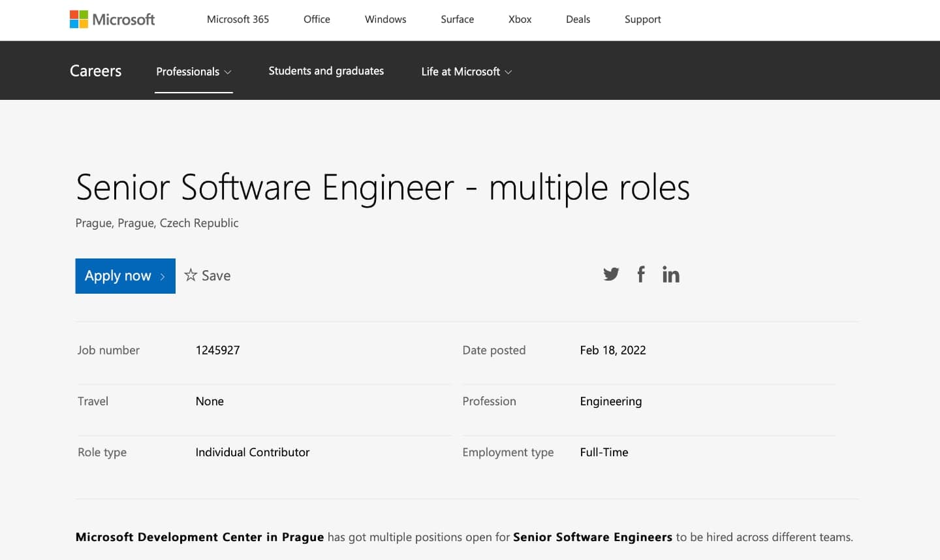Click the job title heading
The image size is (940, 560).
point(383,187)
